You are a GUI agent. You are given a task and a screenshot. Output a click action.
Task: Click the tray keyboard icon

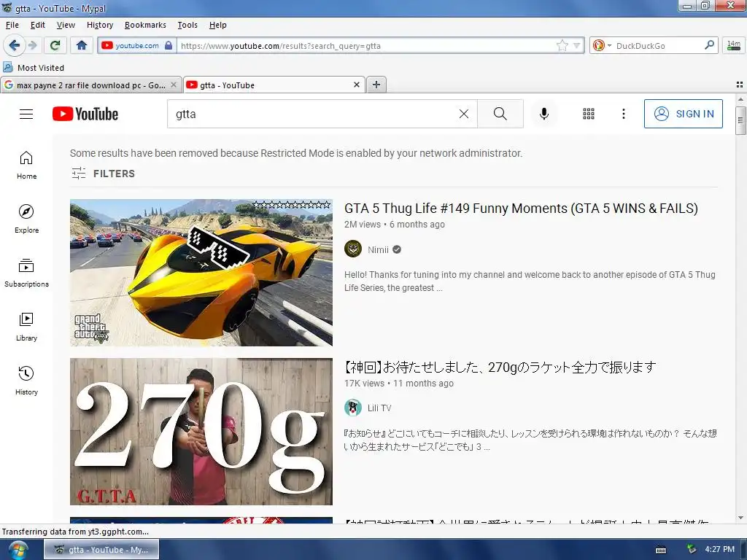[x=661, y=550]
